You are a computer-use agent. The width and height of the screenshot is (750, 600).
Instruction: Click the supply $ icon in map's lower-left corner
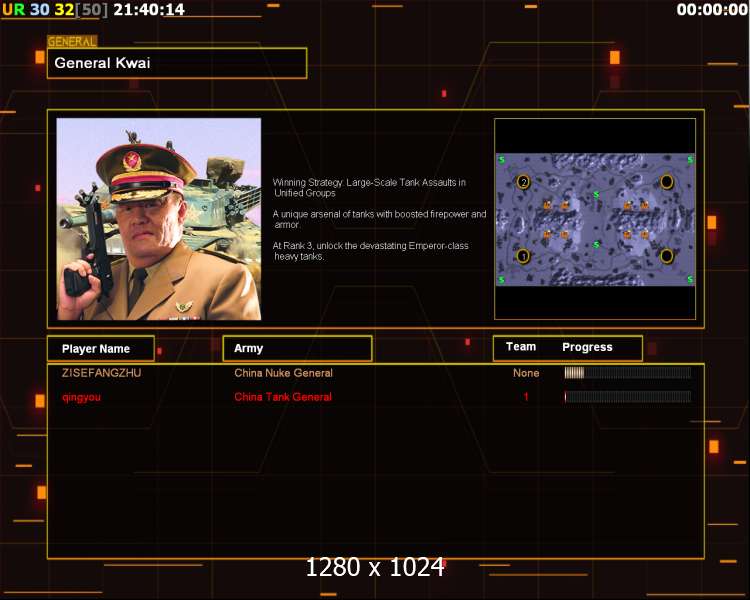(x=502, y=279)
